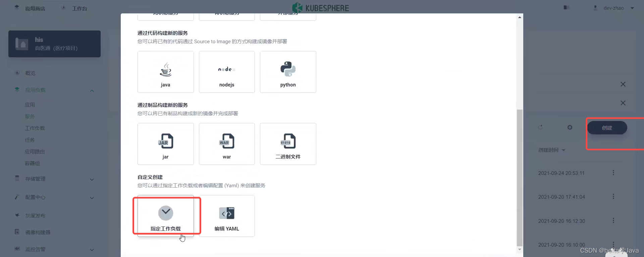Open 工作负载 in the sidebar
644x257 pixels.
(35, 128)
